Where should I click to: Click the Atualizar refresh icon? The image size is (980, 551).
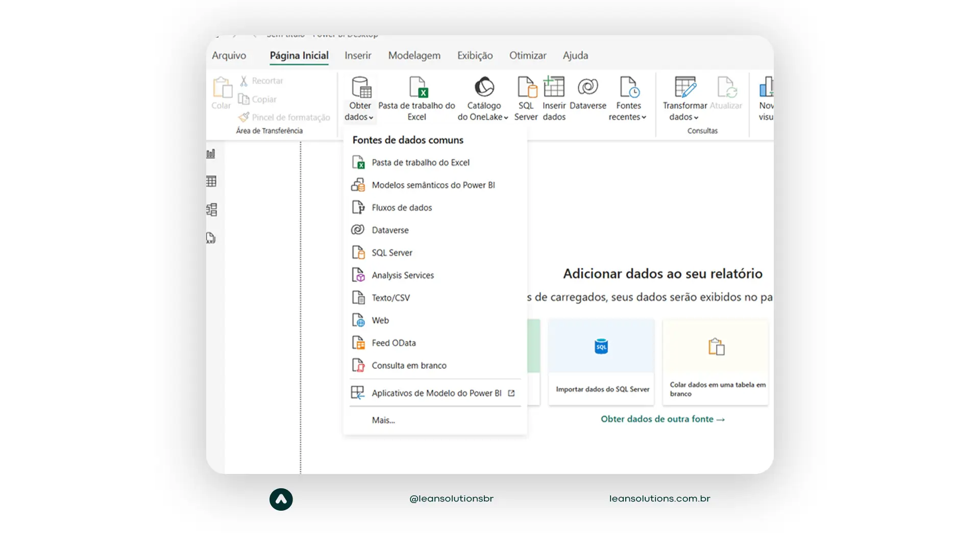click(726, 87)
